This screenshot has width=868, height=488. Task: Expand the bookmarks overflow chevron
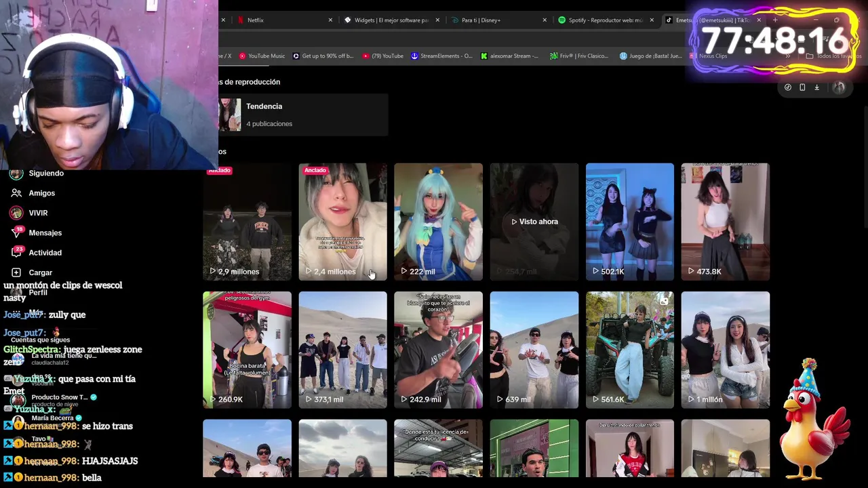coord(788,56)
